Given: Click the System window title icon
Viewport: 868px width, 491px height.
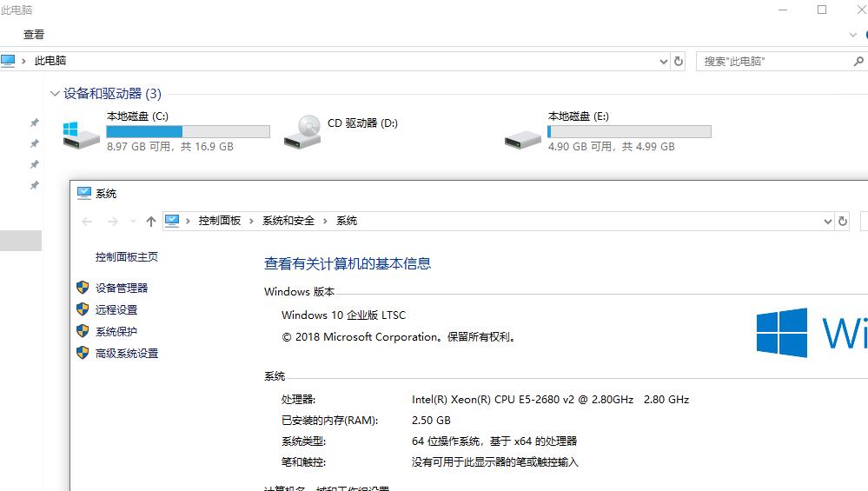Looking at the screenshot, I should 83,193.
